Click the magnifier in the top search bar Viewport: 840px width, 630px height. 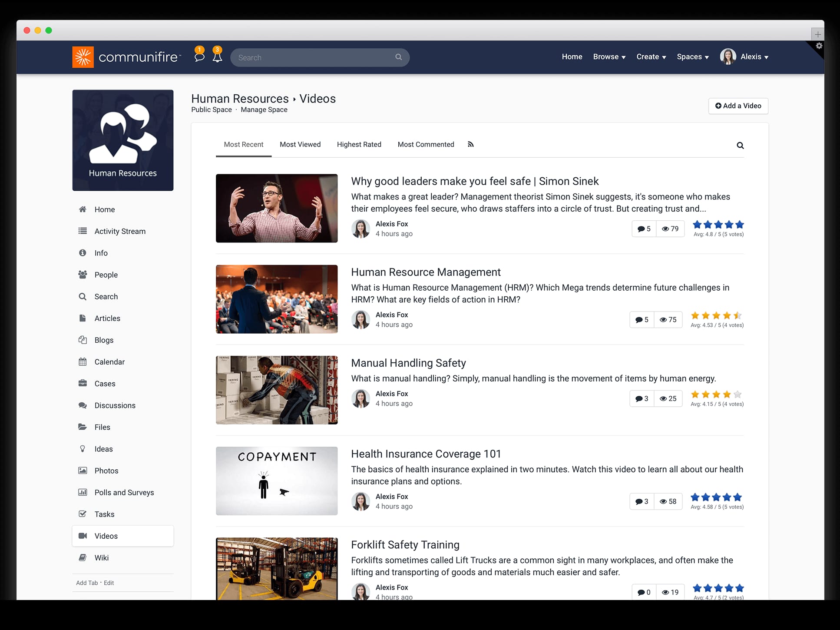point(398,57)
